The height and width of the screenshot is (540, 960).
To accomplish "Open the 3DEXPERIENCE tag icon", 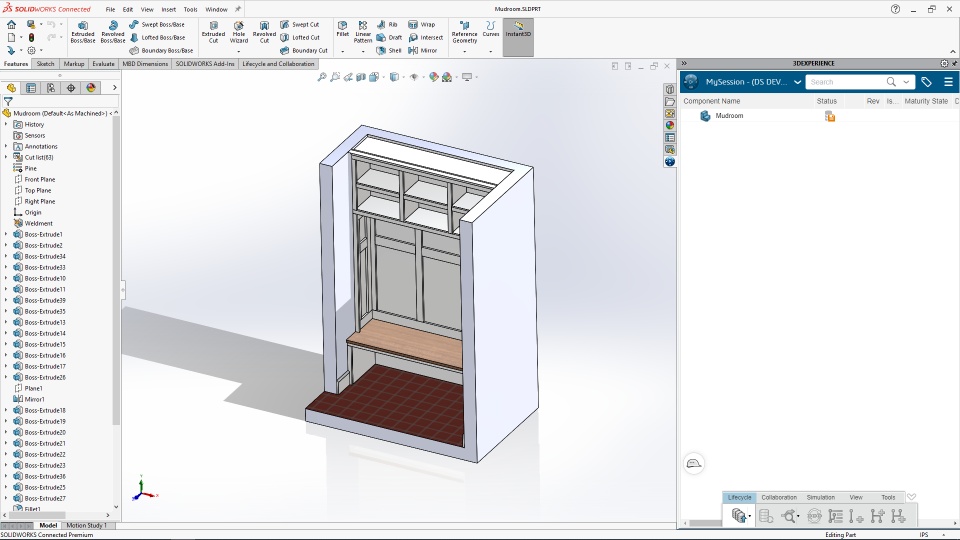I will (927, 82).
